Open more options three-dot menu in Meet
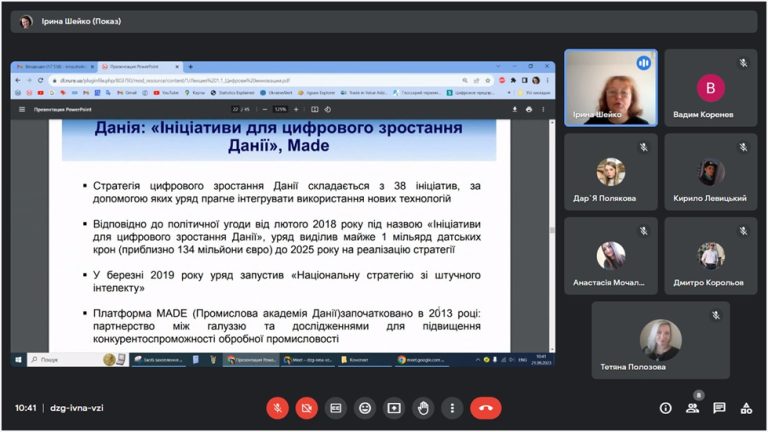Viewport: 768px width, 432px height. pos(452,408)
